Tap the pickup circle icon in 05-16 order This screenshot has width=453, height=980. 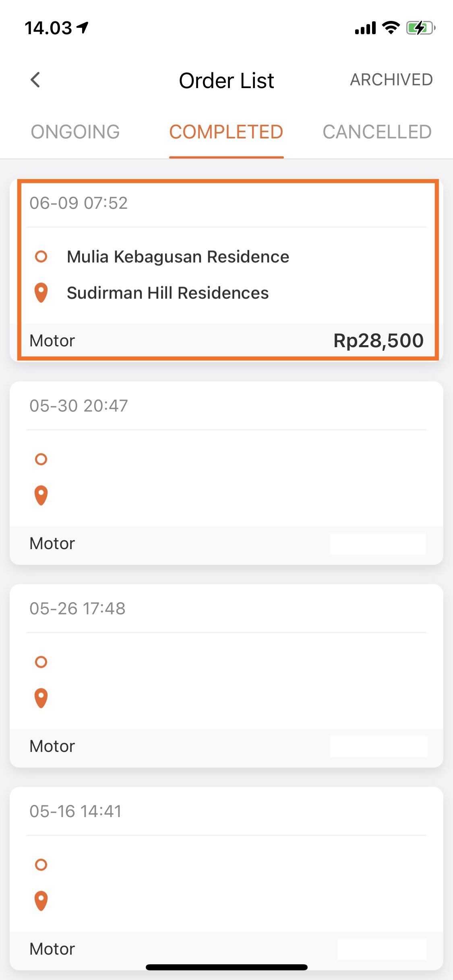click(x=41, y=865)
